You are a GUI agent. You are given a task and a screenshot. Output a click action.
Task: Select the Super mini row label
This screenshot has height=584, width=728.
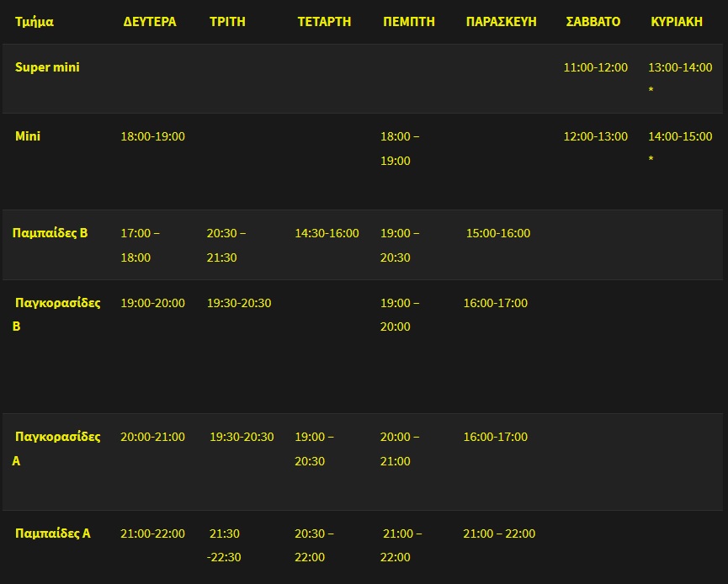[x=47, y=67]
